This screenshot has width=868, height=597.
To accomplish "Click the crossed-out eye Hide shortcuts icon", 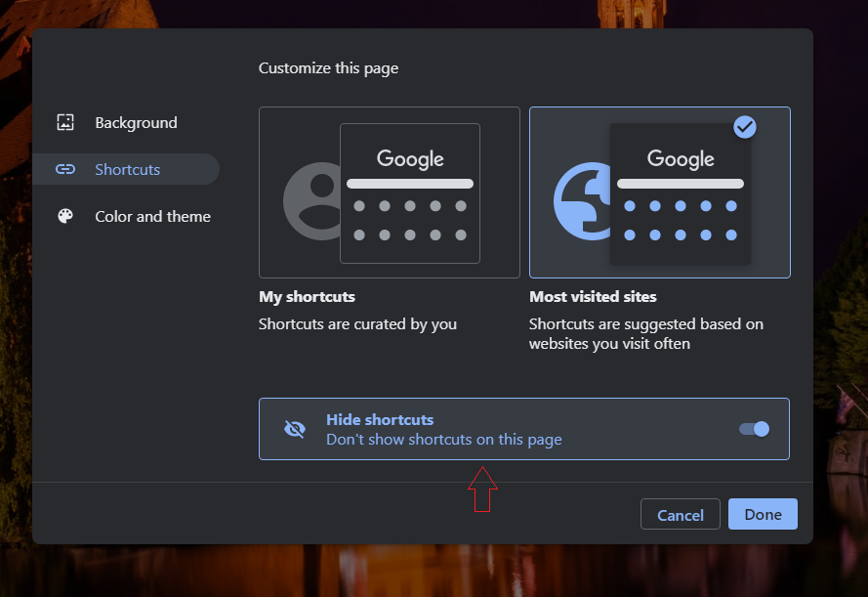I will (x=295, y=429).
